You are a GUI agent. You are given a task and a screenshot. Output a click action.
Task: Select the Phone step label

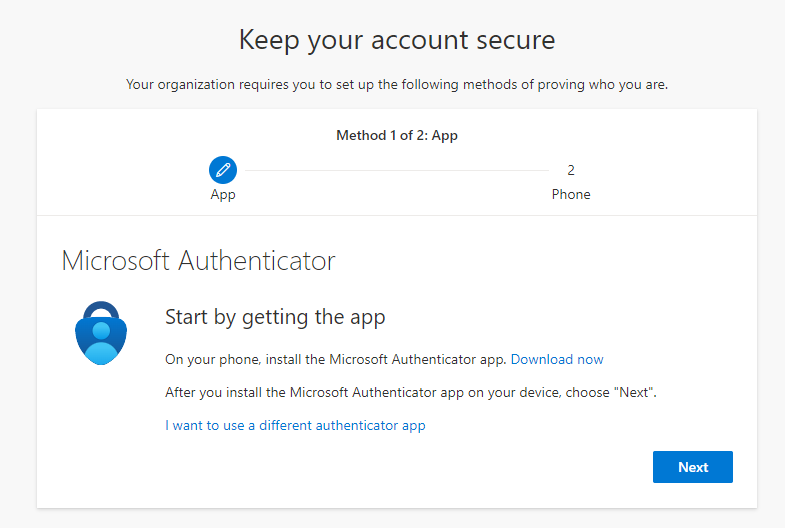(571, 194)
